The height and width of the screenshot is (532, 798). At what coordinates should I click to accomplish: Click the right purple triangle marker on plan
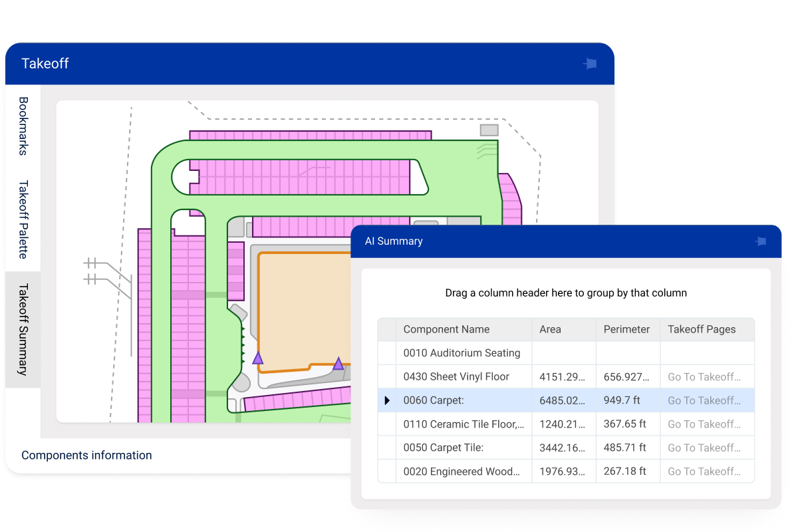pos(338,364)
